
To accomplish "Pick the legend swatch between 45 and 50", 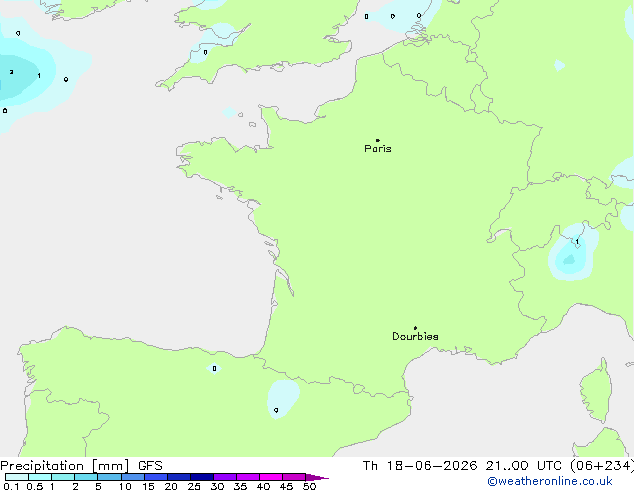I will click(294, 477).
